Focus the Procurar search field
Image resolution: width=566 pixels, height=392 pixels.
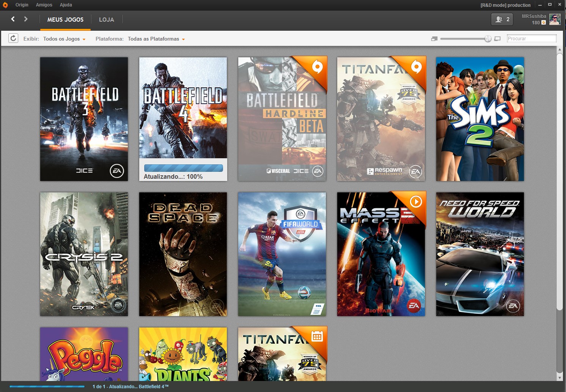[x=531, y=38]
